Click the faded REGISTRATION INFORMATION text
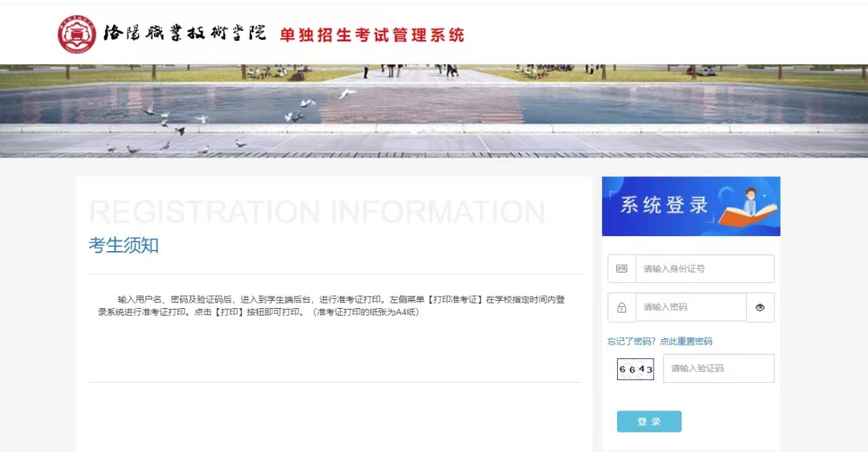The height and width of the screenshot is (452, 868). click(317, 212)
